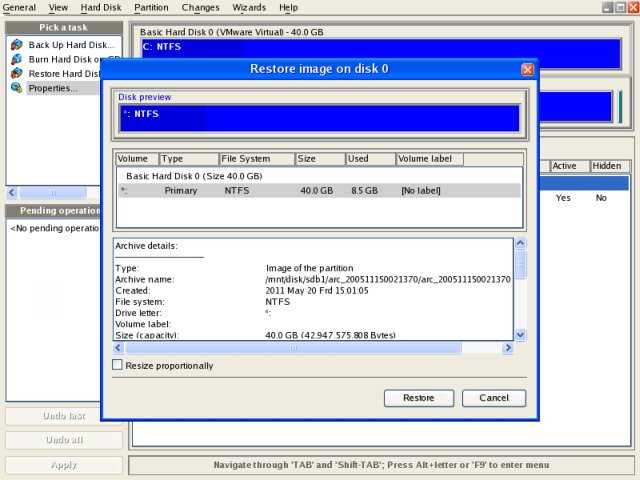Click the Back Up Hard Disk icon
Image resolution: width=640 pixels, height=480 pixels.
(x=17, y=44)
